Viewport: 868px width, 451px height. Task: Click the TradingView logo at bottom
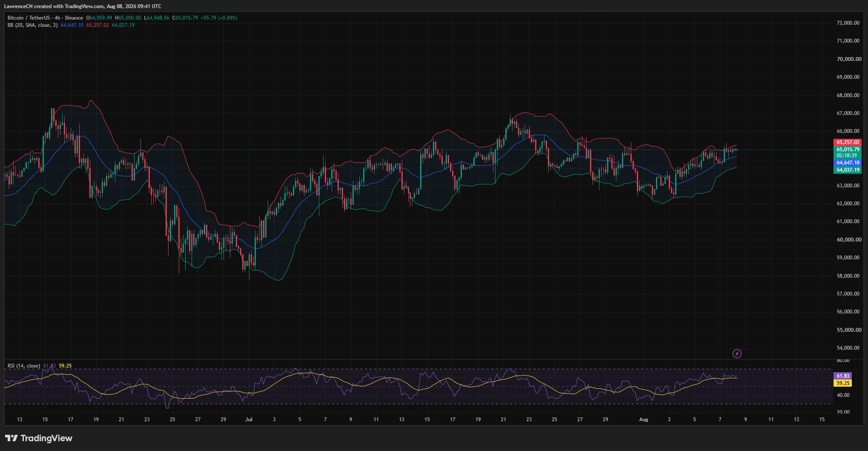click(39, 438)
